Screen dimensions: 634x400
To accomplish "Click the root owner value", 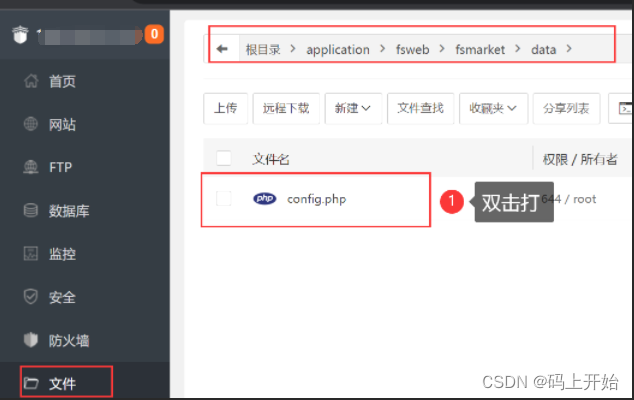I will pyautogui.click(x=585, y=199).
